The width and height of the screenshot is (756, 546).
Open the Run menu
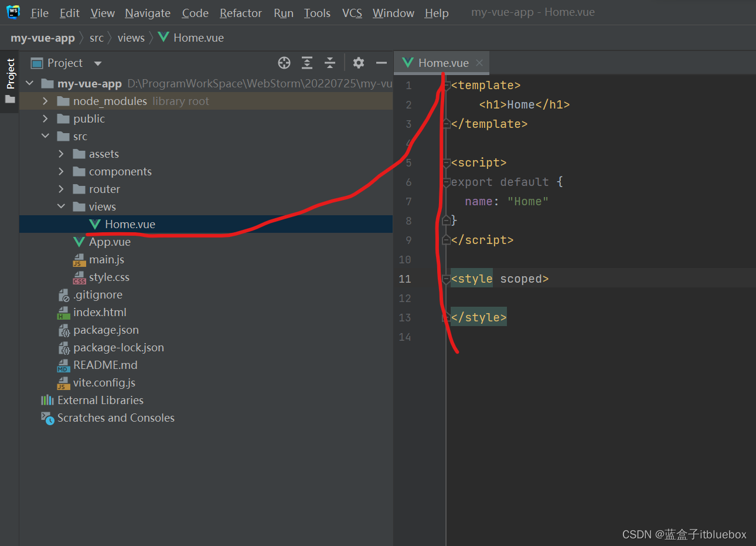click(284, 13)
